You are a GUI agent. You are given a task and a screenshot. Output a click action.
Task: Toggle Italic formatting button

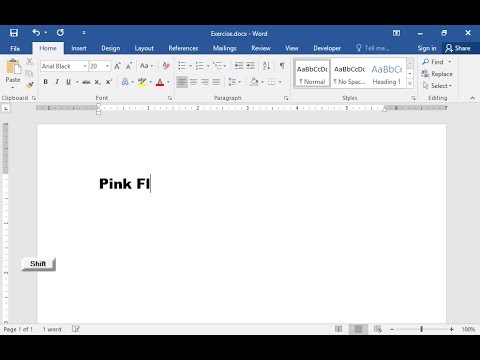coord(57,82)
